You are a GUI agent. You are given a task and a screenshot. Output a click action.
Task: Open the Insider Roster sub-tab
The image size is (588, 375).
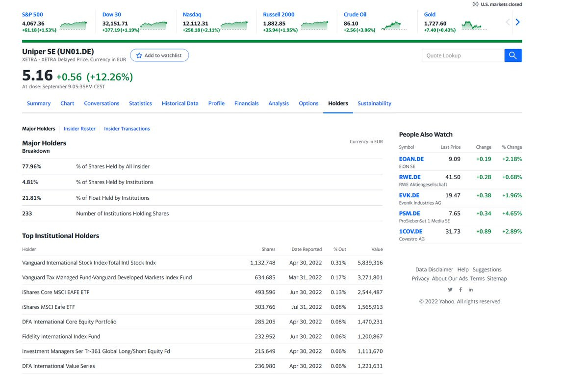coord(79,129)
